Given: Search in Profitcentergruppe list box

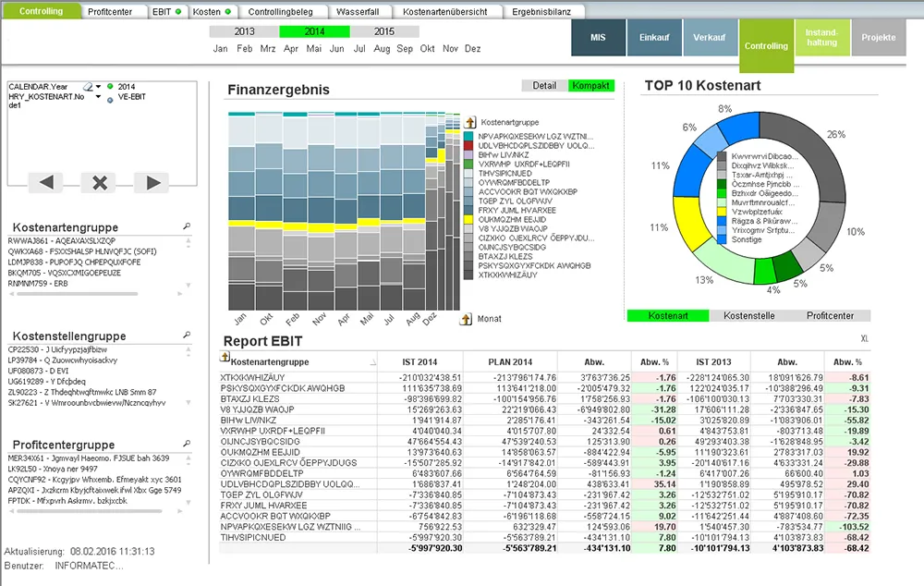Looking at the screenshot, I should pos(187,444).
